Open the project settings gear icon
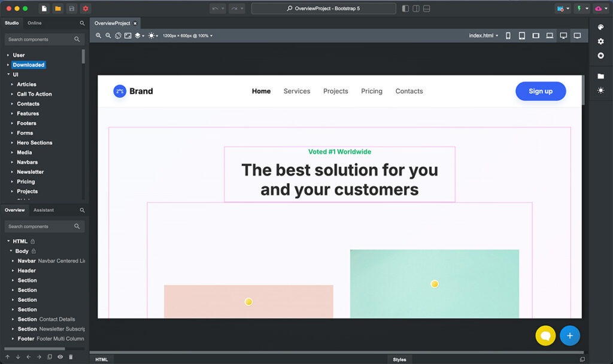Screen dimensions: 613x364 pos(84,8)
